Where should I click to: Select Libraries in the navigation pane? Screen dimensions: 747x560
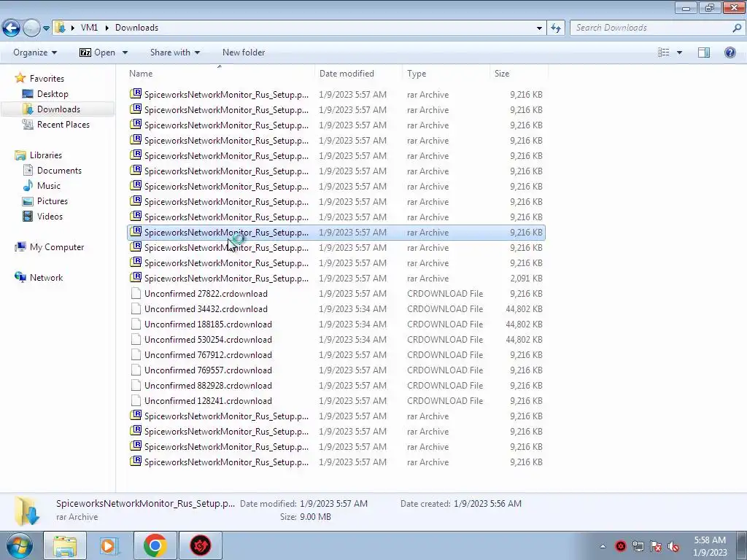(46, 155)
